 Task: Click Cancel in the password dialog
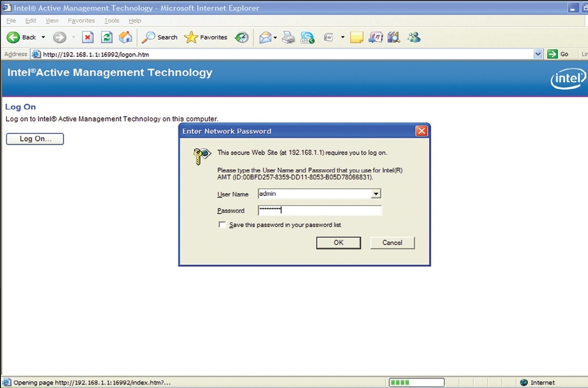pyautogui.click(x=392, y=243)
